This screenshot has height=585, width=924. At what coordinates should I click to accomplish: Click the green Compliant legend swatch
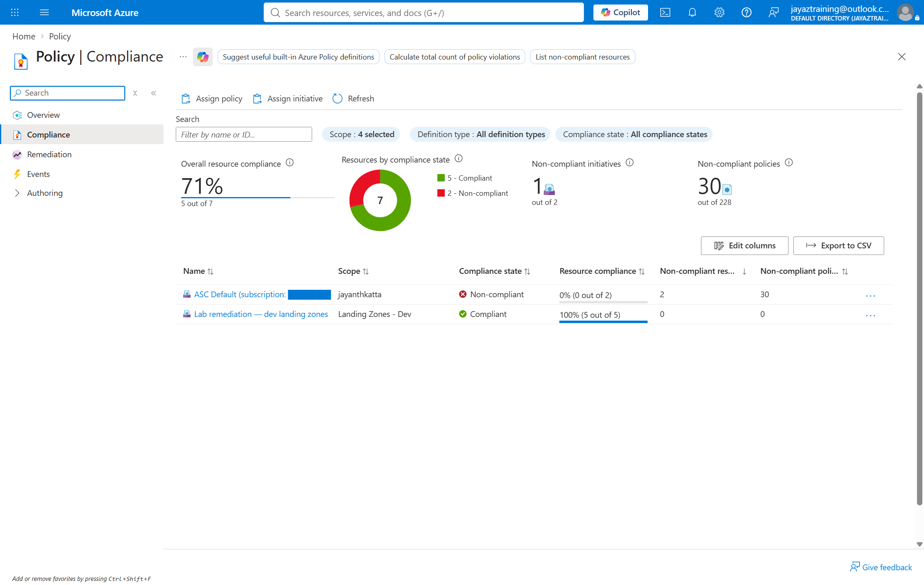click(x=441, y=178)
